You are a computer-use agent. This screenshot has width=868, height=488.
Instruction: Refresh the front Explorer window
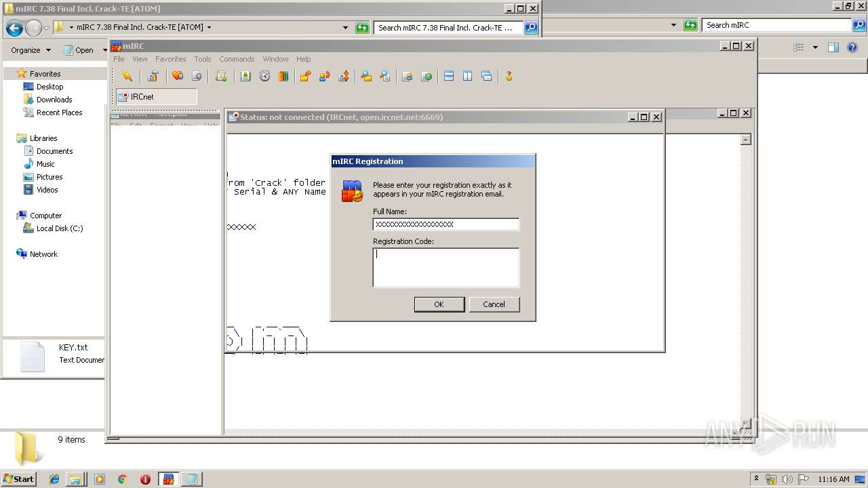(362, 28)
